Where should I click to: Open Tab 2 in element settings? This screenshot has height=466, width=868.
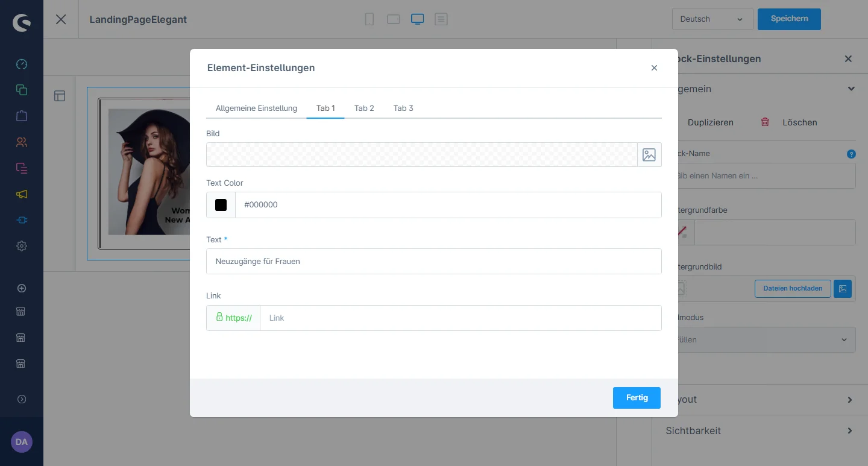tap(364, 109)
